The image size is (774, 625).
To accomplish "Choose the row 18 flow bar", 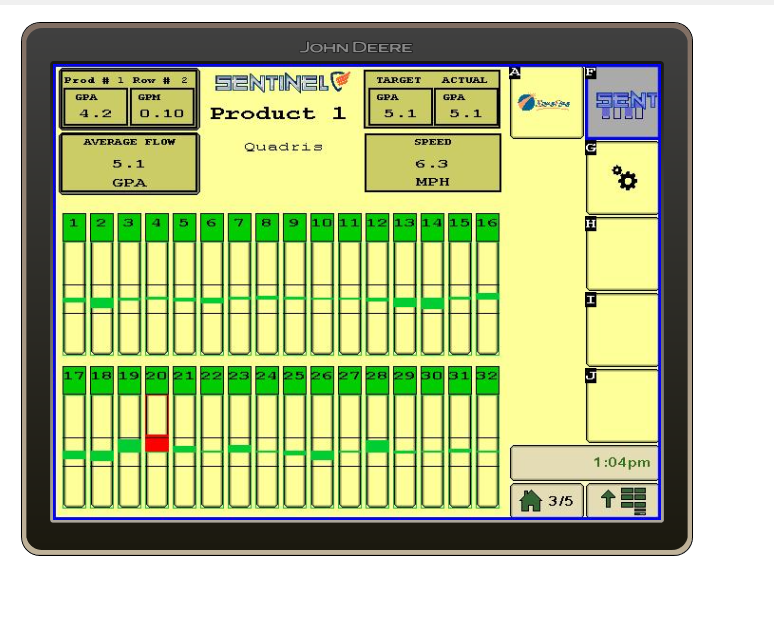I will [x=102, y=451].
